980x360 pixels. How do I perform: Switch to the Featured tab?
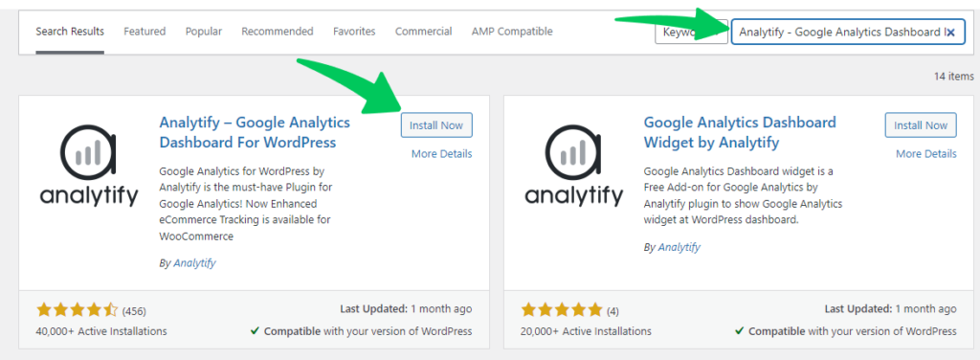coord(145,32)
